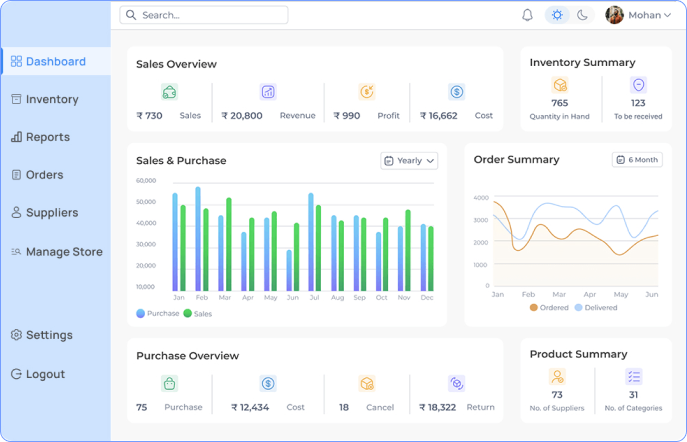Click the Return icon in Purchase Overview
The width and height of the screenshot is (687, 442).
(457, 383)
